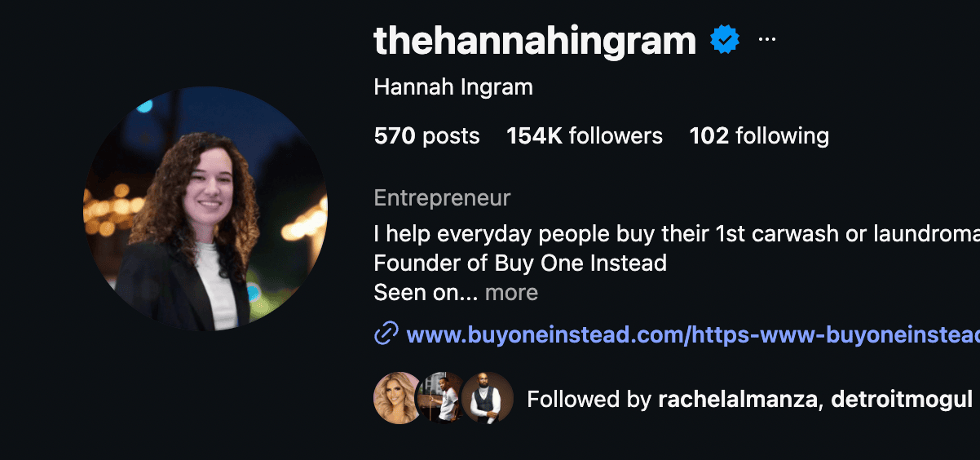Click the Founder of Buy One Instead line

tap(520, 263)
